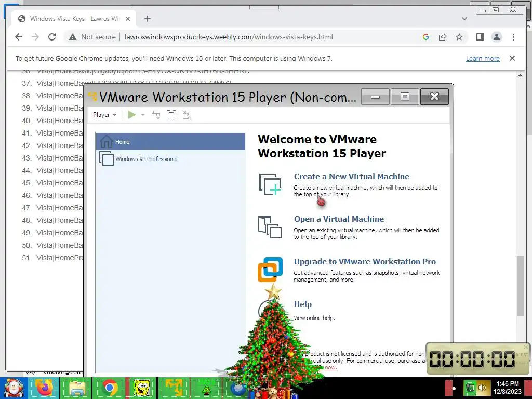
Task: Click the Enter full screen mode icon
Action: [x=171, y=115]
